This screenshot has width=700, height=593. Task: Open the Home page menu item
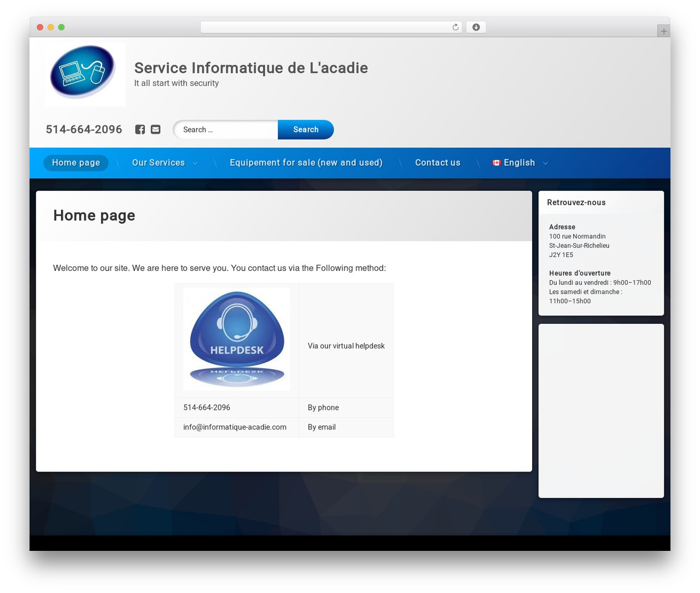point(76,163)
